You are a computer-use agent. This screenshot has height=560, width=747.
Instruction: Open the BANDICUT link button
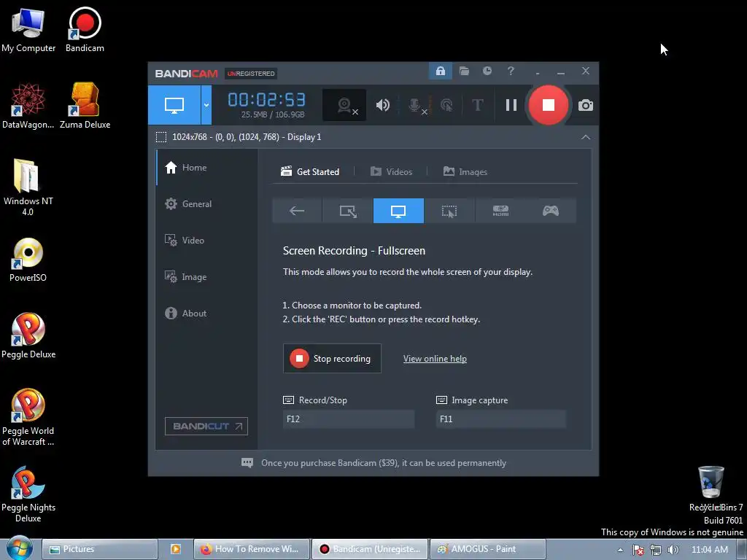tap(206, 426)
